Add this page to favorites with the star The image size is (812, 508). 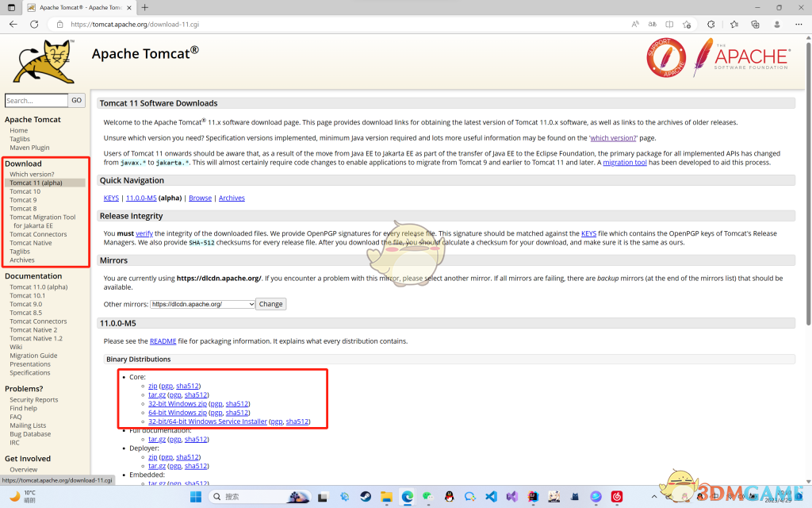coord(687,25)
